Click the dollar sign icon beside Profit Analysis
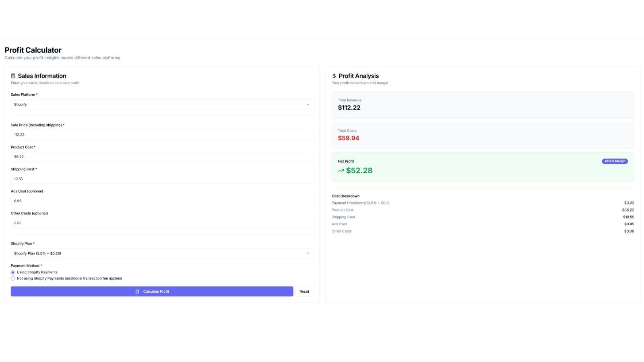This screenshot has width=644, height=362. pos(334,76)
